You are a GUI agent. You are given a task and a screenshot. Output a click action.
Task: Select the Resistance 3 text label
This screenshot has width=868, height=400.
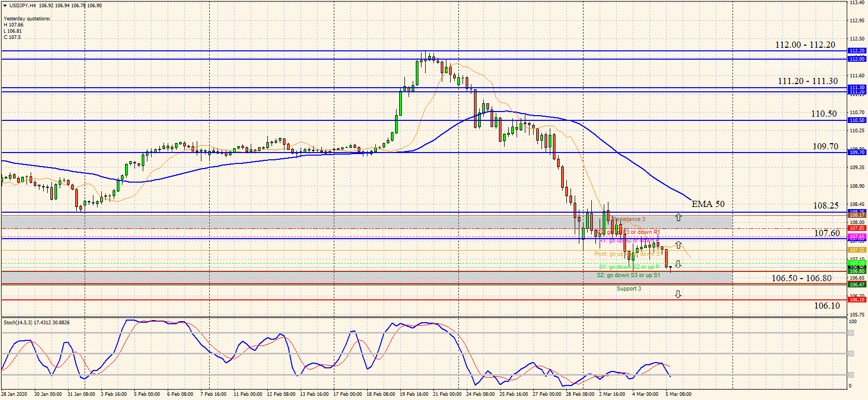tap(629, 219)
